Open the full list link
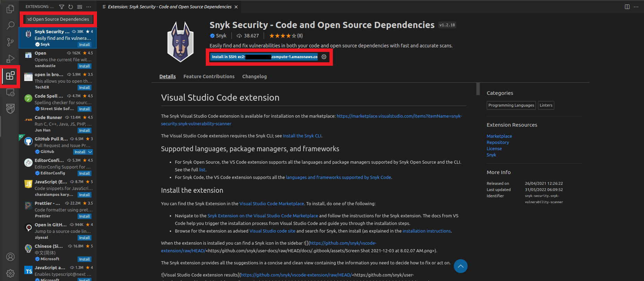Image resolution: width=644 pixels, height=281 pixels. 202,170
